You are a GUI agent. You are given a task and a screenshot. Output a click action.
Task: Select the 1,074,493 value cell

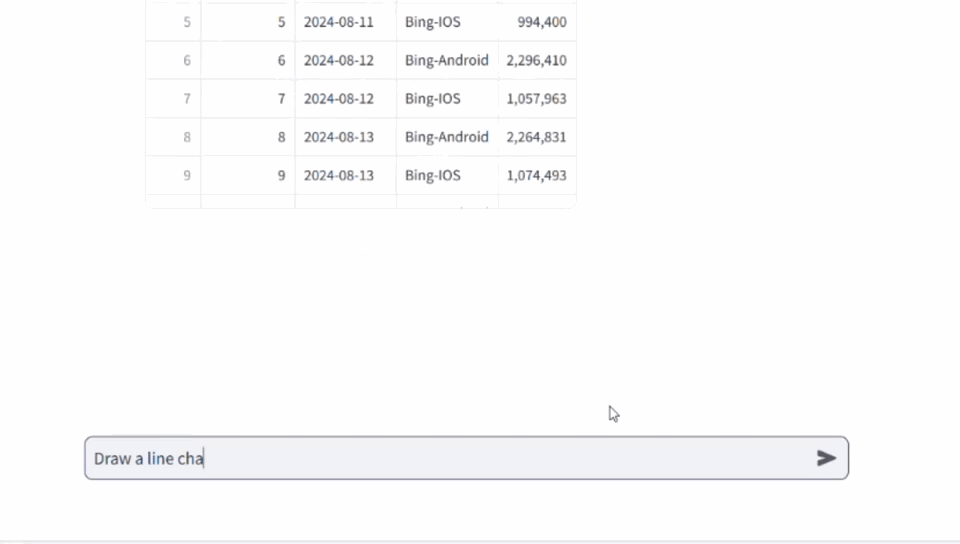point(537,176)
